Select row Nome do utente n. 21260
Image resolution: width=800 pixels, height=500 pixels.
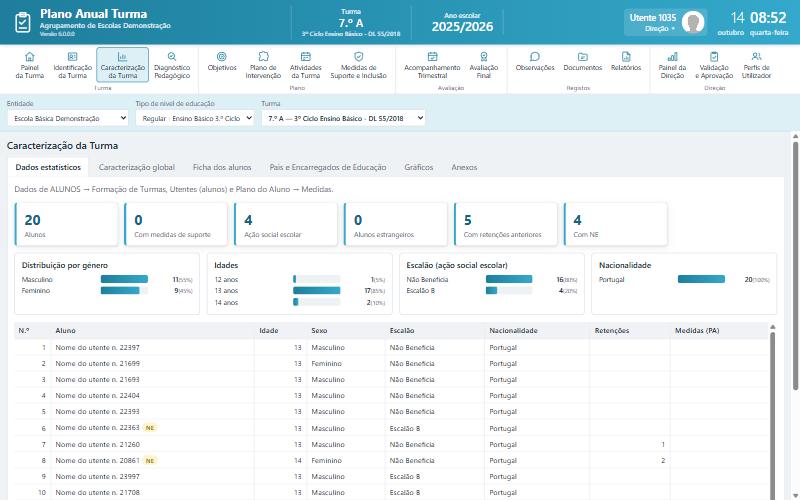pos(391,444)
